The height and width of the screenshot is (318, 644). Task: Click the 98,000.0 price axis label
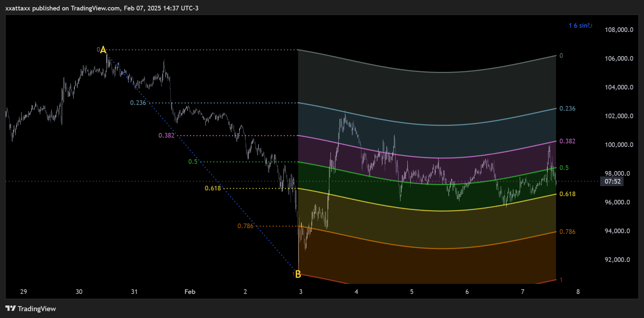coord(617,174)
